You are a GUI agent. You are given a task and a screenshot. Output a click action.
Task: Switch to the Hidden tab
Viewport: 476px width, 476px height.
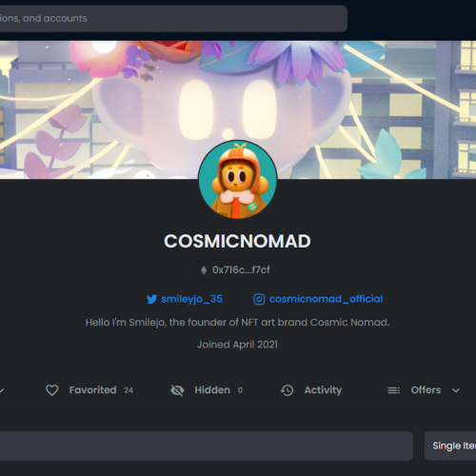(207, 390)
